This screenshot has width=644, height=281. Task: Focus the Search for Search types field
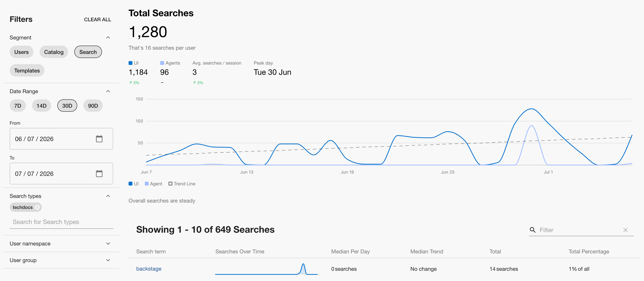(x=61, y=222)
